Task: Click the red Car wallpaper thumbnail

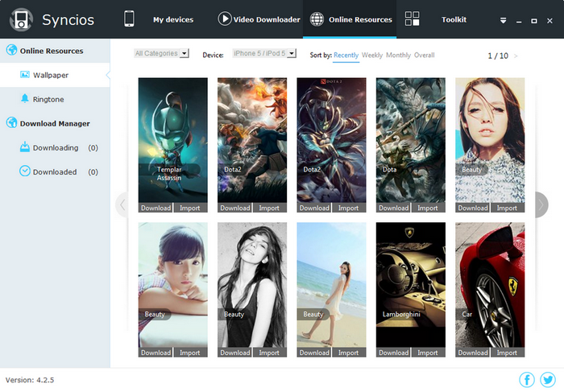Action: coord(490,285)
